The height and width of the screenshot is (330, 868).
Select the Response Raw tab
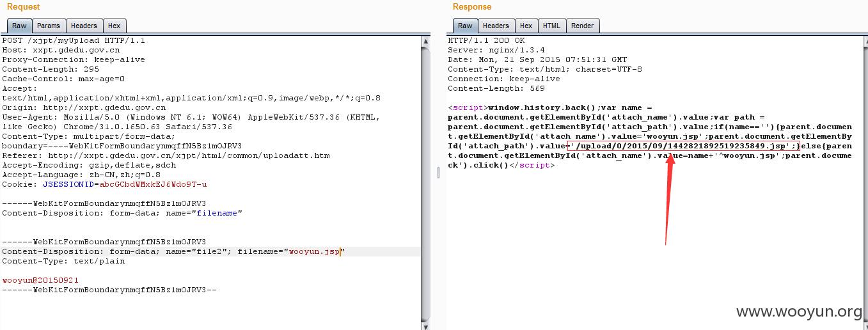pos(465,26)
